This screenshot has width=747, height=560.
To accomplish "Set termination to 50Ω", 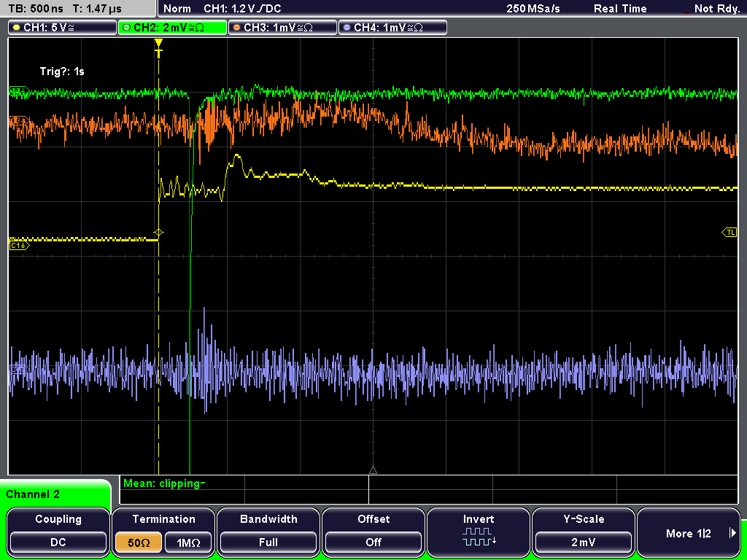I will (139, 542).
